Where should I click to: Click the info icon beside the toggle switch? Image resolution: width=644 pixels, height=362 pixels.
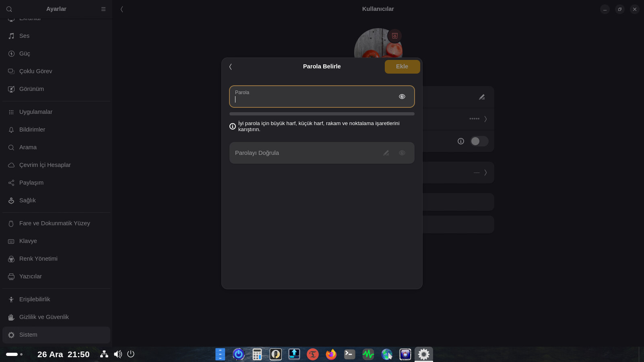[461, 141]
